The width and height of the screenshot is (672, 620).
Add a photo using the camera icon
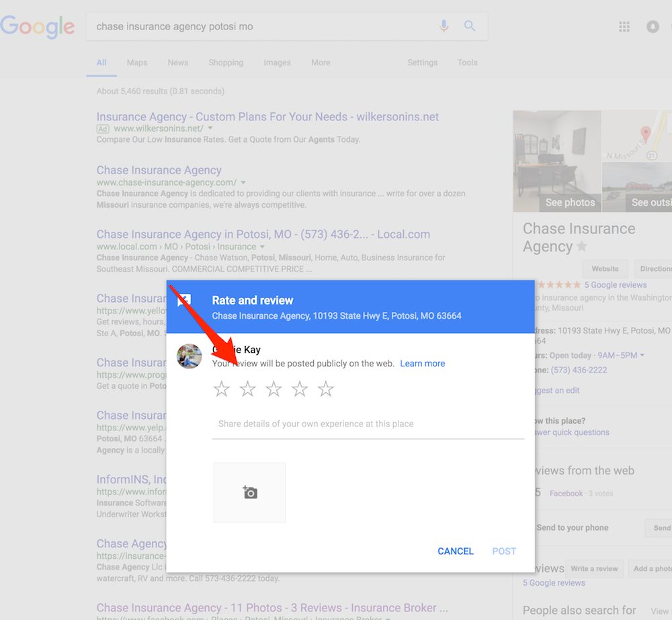250,492
